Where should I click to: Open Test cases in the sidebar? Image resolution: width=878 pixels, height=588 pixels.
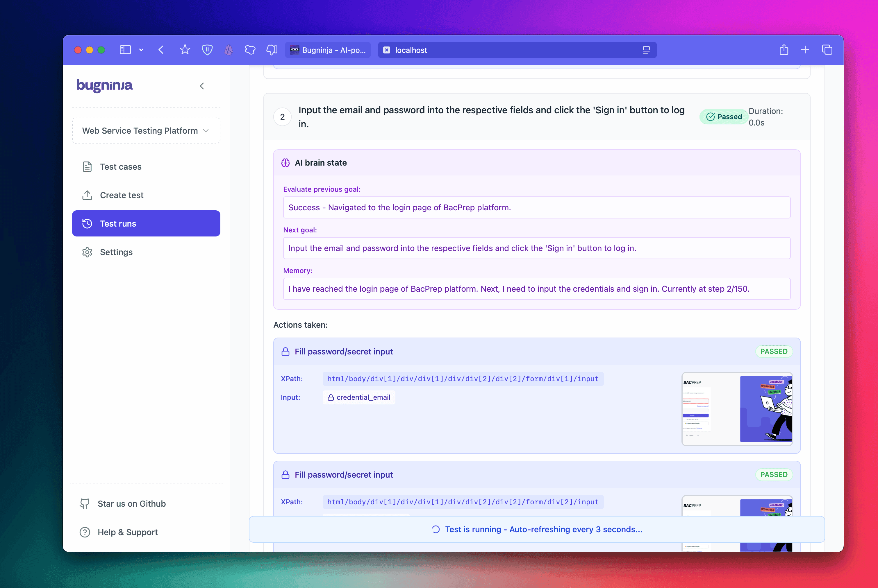click(x=146, y=166)
